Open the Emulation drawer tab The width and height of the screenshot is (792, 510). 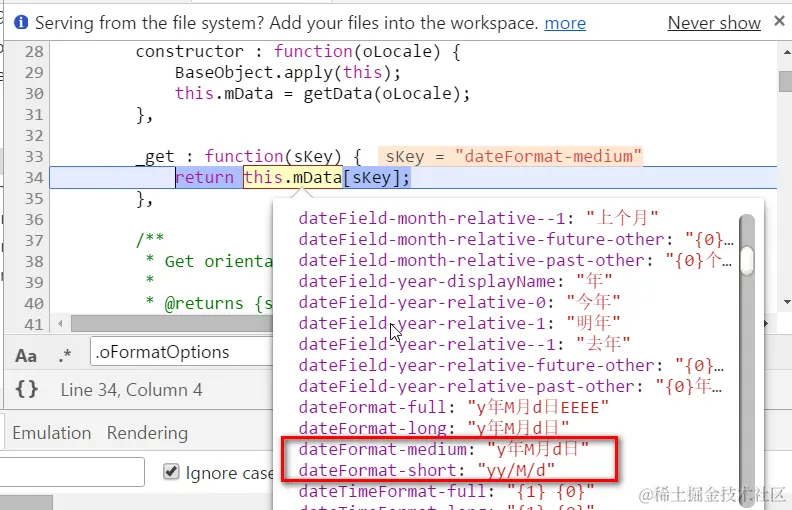(52, 433)
